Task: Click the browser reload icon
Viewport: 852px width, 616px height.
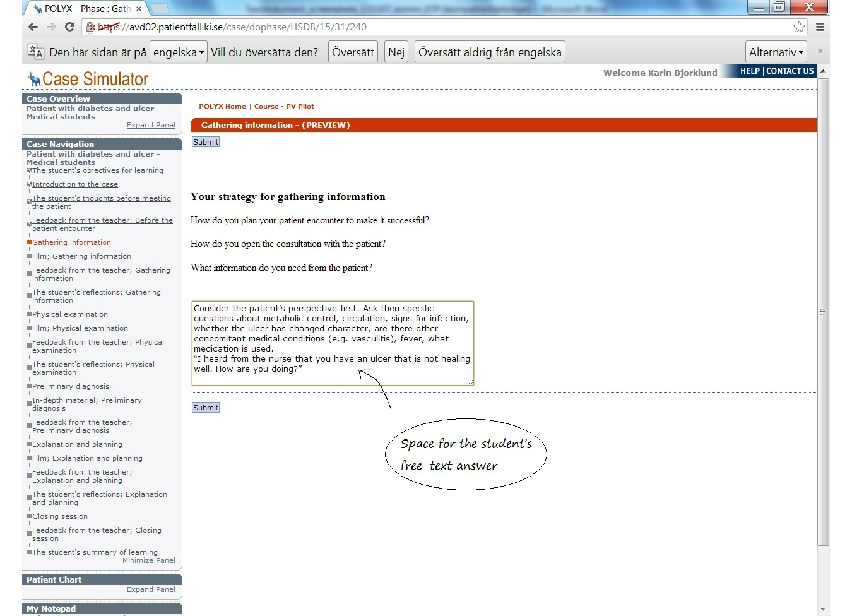Action: pyautogui.click(x=70, y=27)
